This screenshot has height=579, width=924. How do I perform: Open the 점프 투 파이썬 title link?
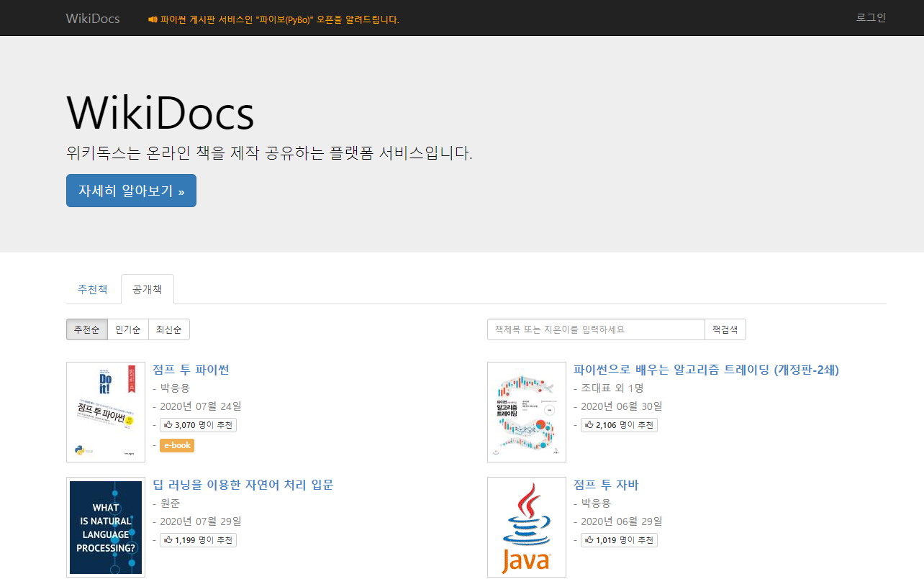pyautogui.click(x=191, y=370)
